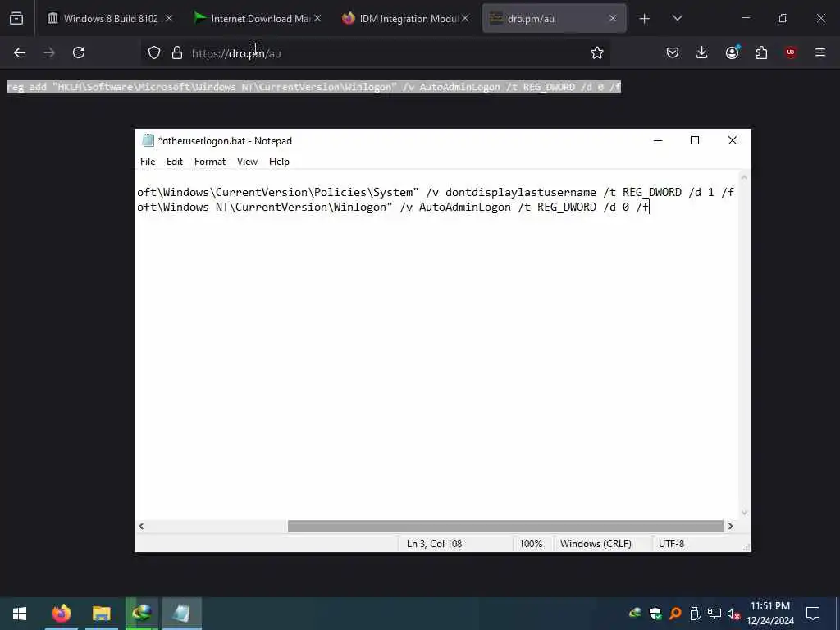Click the Notepad taskbar icon
Screen dimensions: 840x630
click(181, 614)
